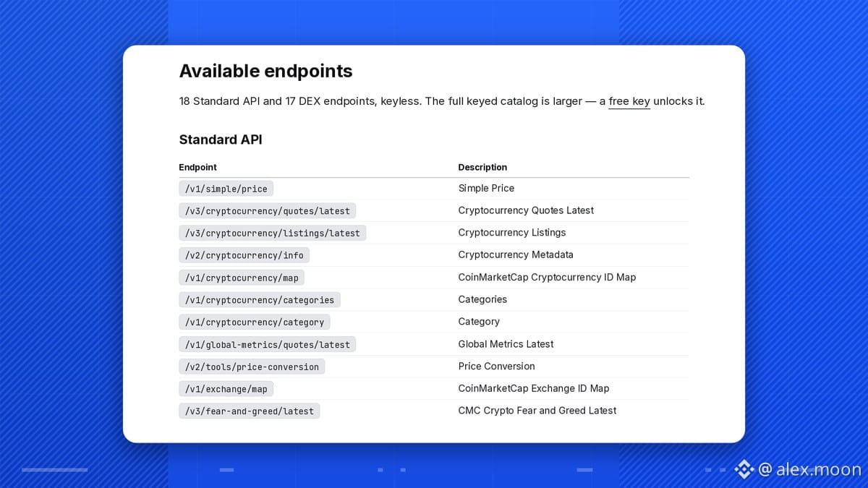
Task: Click the /v1/cryptocurrency/categories endpoint
Action: (x=260, y=300)
